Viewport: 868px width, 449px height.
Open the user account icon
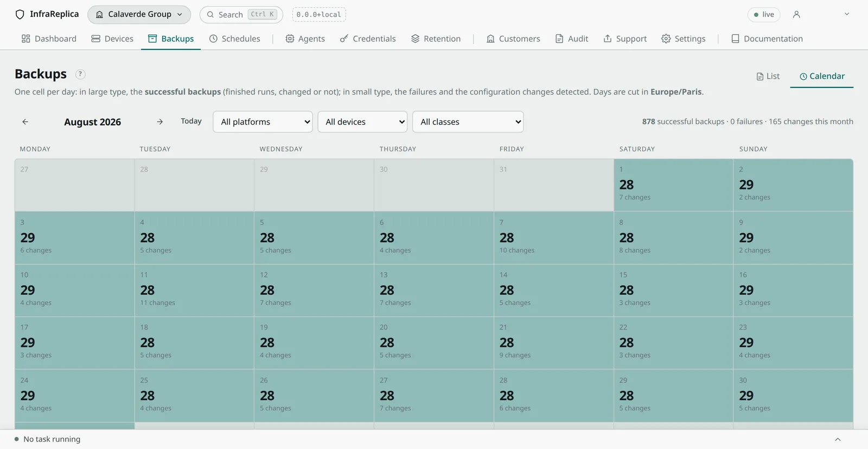pos(796,15)
